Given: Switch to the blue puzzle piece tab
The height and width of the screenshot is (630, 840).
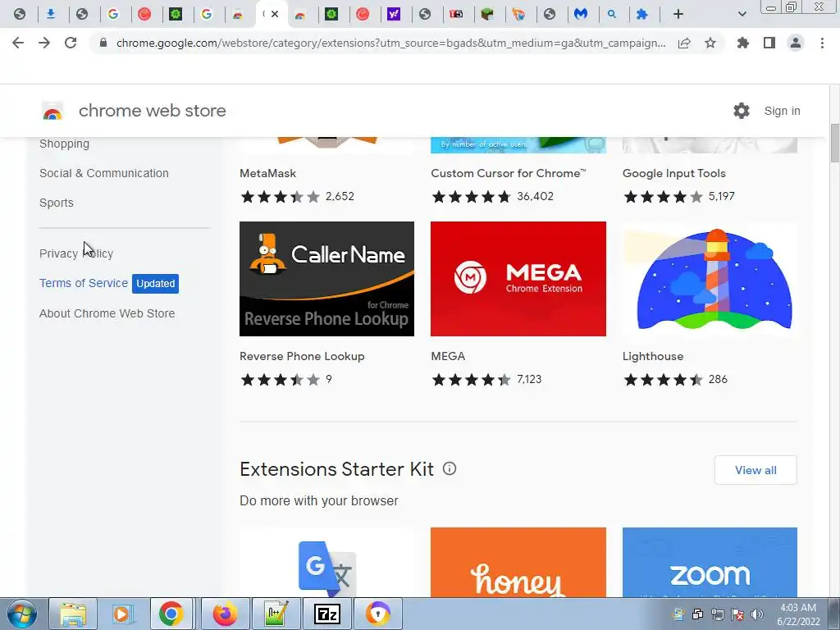Looking at the screenshot, I should [x=641, y=15].
